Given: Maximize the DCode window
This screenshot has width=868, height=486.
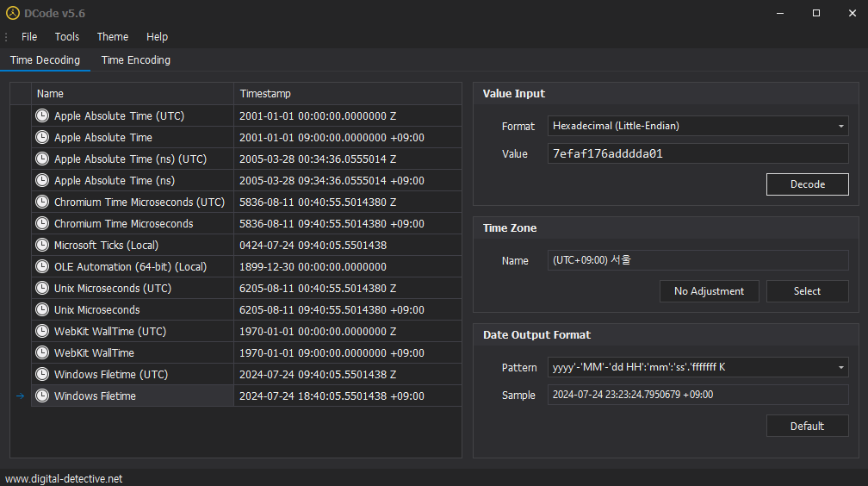Looking at the screenshot, I should pyautogui.click(x=816, y=13).
